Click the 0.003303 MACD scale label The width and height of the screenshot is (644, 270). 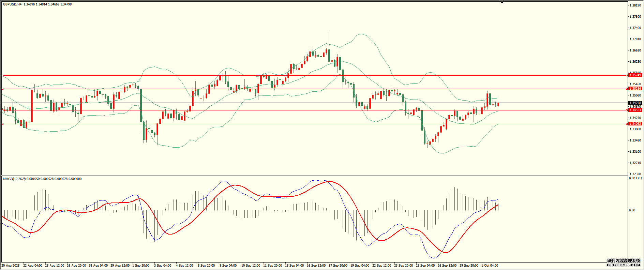coord(635,178)
